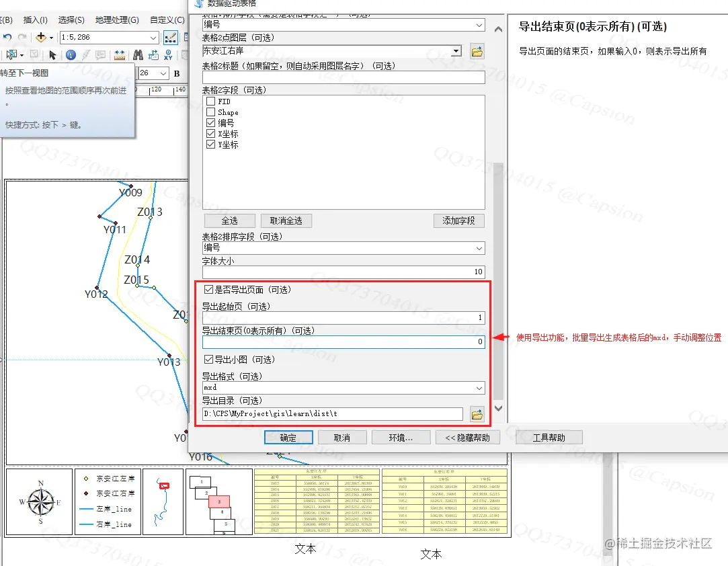Image resolution: width=728 pixels, height=566 pixels.
Task: Click the HTML Popup tool
Action: [100, 55]
